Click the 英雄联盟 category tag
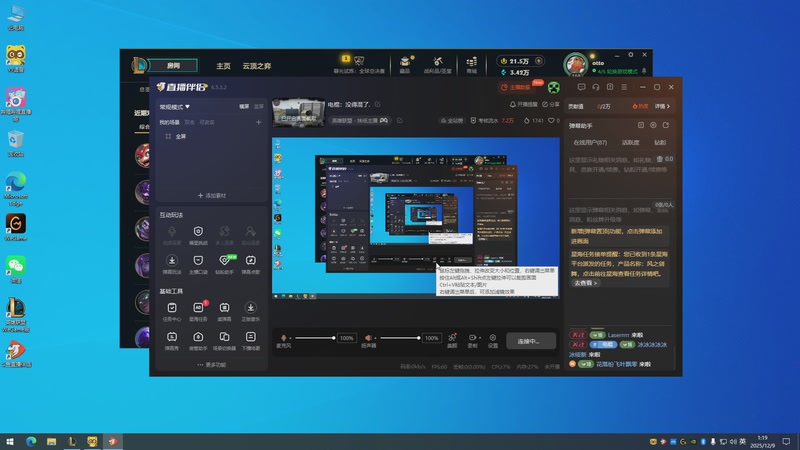Viewport: 800px width, 450px height. click(x=359, y=120)
